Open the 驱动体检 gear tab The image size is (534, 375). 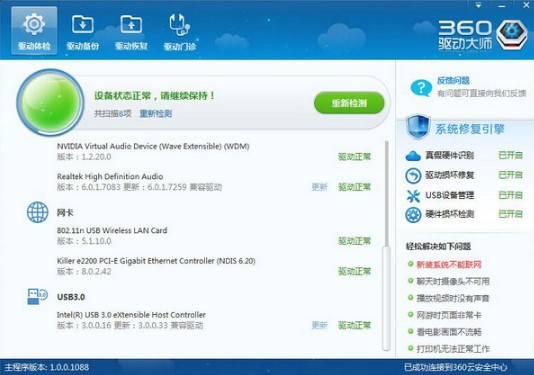click(34, 31)
